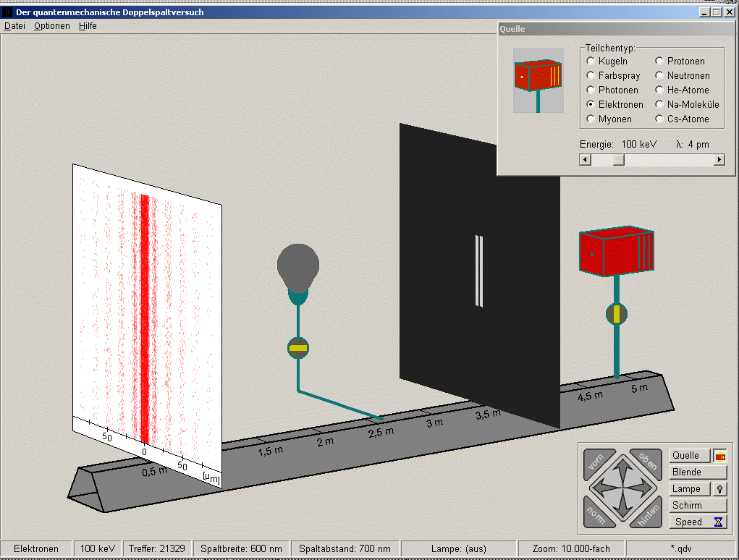Viewport: 739px width, 560px height.
Task: Toggle the lamp bulb icon next to Lampe
Action: (x=719, y=489)
